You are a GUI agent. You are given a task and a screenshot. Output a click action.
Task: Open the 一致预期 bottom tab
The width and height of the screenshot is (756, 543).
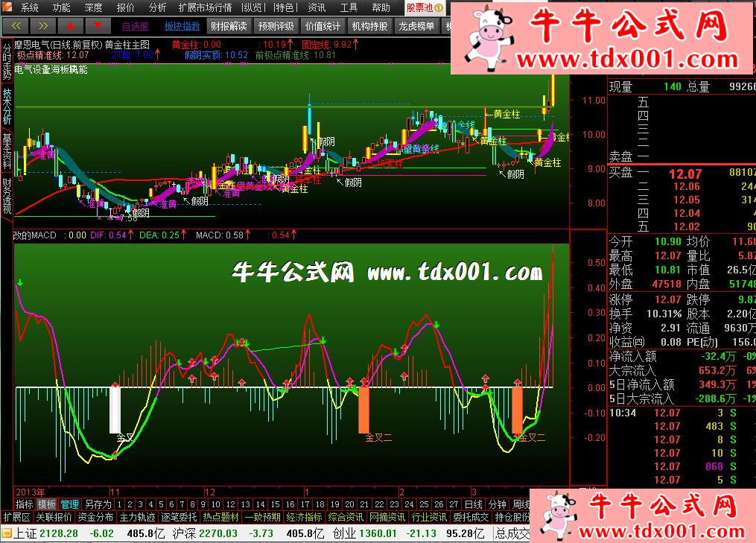263,517
